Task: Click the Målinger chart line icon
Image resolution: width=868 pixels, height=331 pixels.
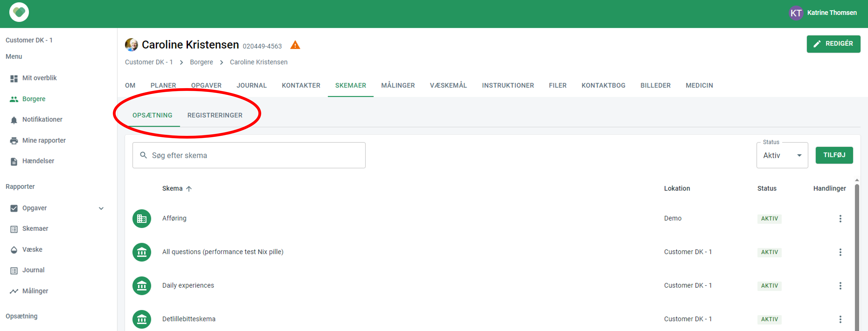Action: tap(14, 291)
